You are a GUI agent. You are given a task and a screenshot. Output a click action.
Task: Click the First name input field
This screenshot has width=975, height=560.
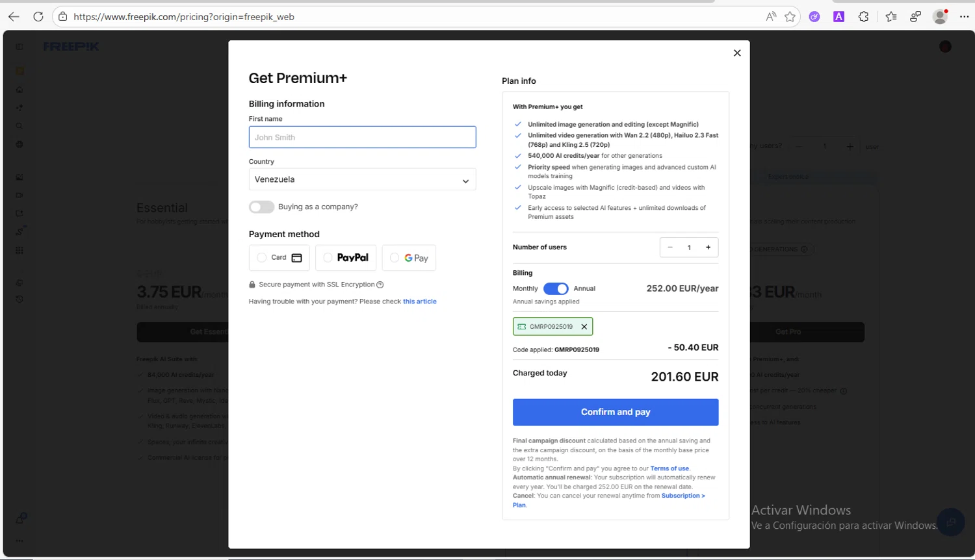(362, 138)
